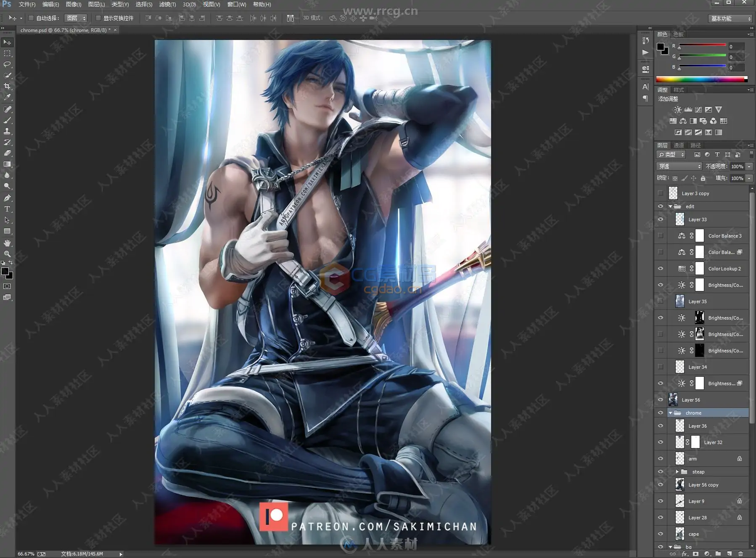
Task: Open the Opacity value dropdown arrow
Action: click(x=749, y=167)
